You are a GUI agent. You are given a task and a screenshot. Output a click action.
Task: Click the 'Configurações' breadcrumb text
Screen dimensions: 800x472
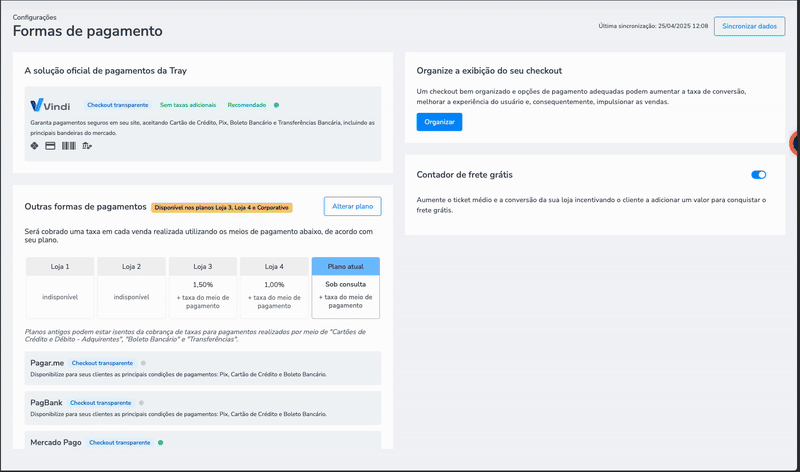pyautogui.click(x=35, y=17)
